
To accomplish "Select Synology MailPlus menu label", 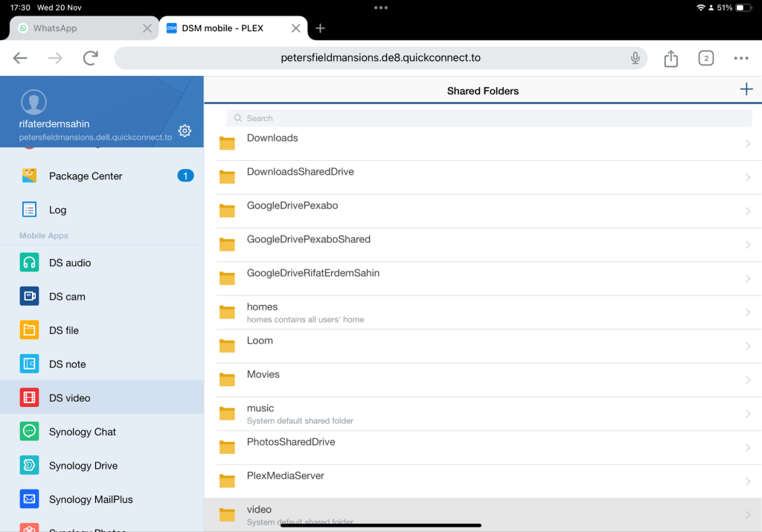I will (x=91, y=499).
